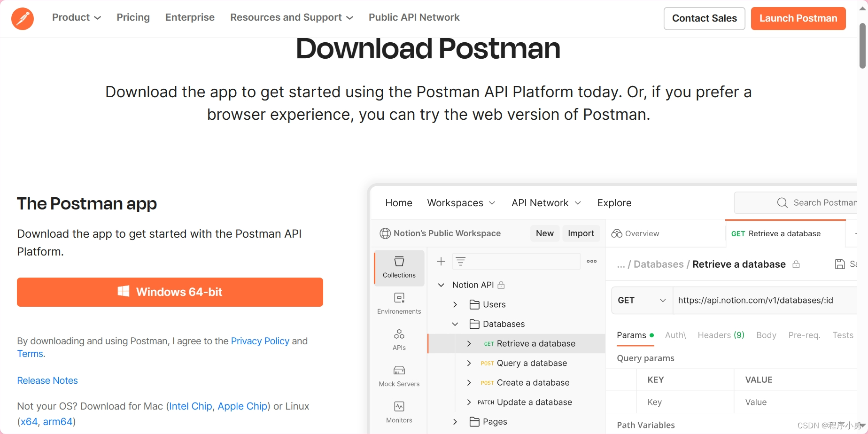
Task: Expand the Users folder
Action: click(455, 305)
